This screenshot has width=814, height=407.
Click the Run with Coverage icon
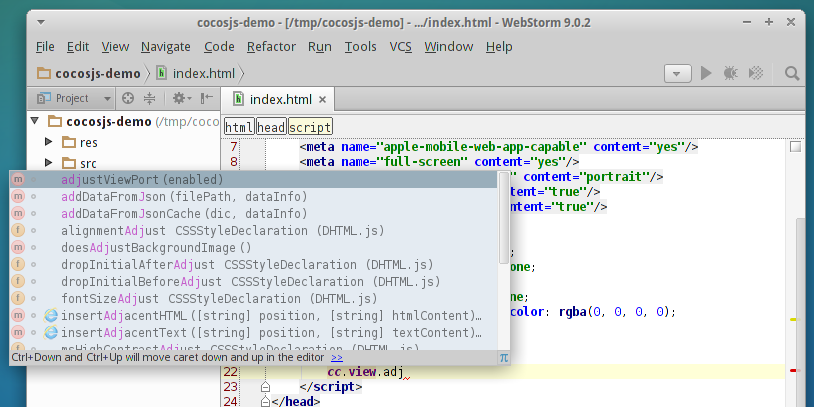(x=756, y=73)
